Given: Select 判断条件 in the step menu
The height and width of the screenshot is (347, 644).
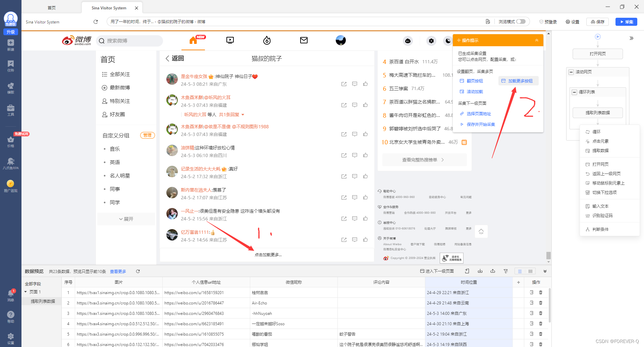Looking at the screenshot, I should pyautogui.click(x=600, y=229).
